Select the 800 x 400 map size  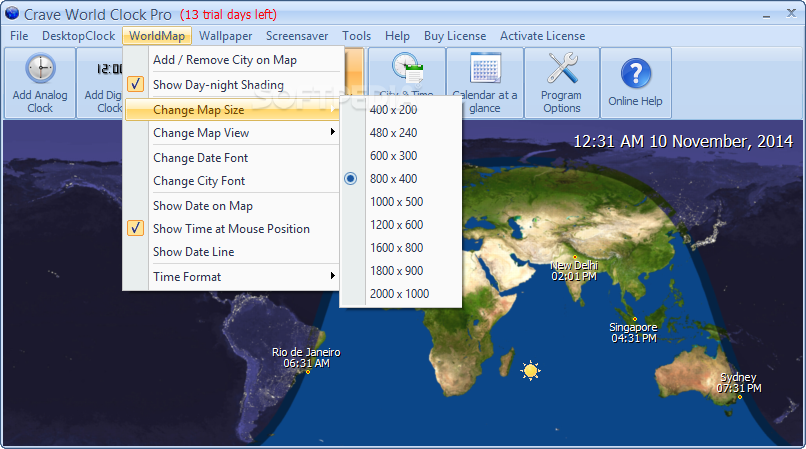[393, 178]
